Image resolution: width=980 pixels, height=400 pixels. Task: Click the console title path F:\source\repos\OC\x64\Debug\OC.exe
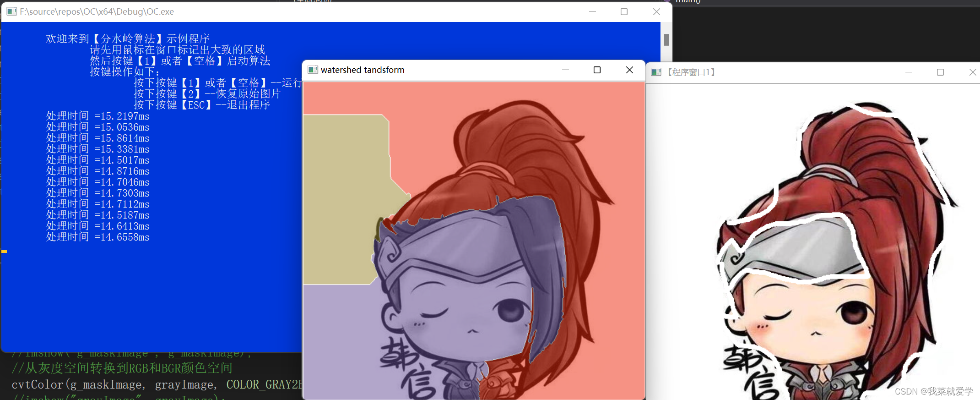coord(97,11)
